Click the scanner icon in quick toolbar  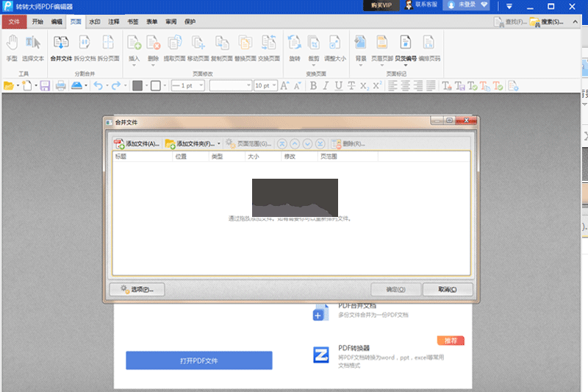pos(76,86)
